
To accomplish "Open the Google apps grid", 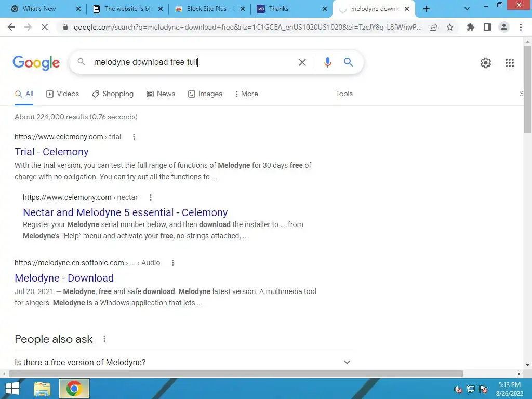I will [510, 63].
